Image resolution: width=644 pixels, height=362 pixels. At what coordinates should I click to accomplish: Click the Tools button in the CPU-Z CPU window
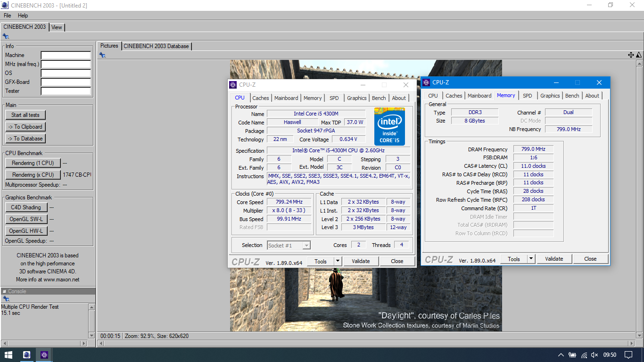tap(321, 261)
